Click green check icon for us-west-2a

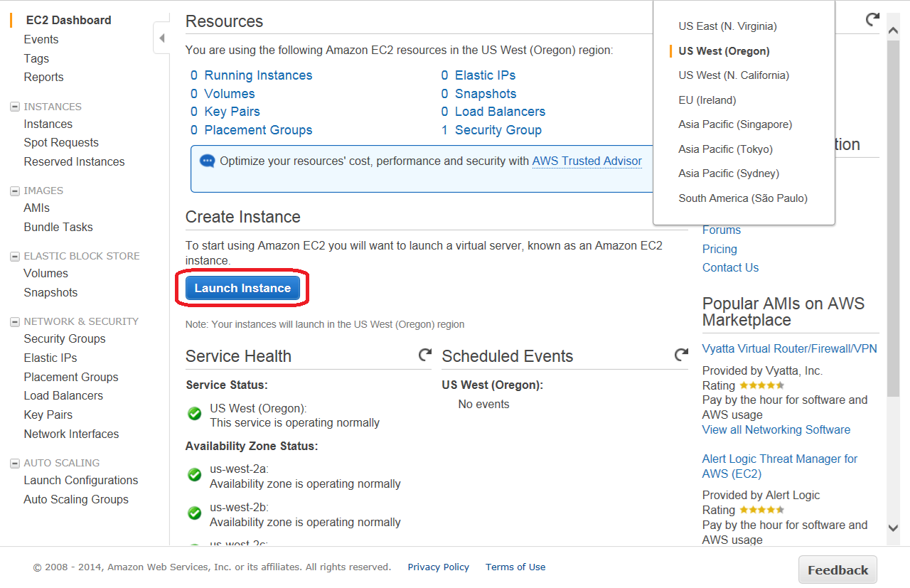[194, 475]
